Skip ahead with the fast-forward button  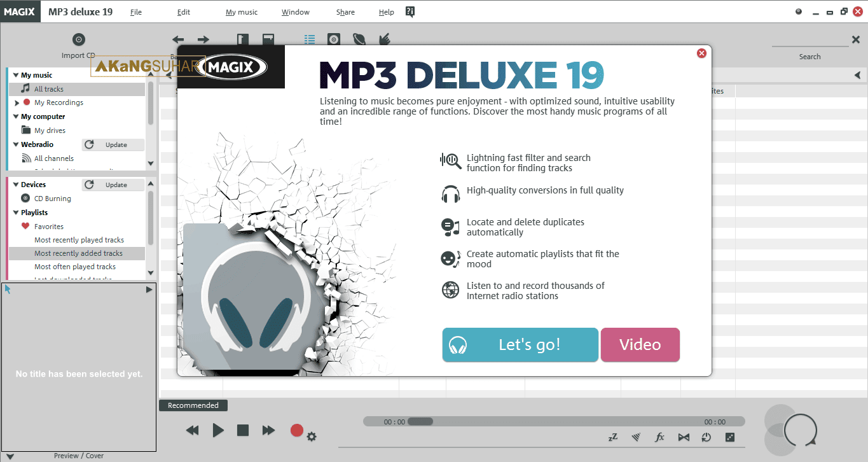pyautogui.click(x=268, y=431)
